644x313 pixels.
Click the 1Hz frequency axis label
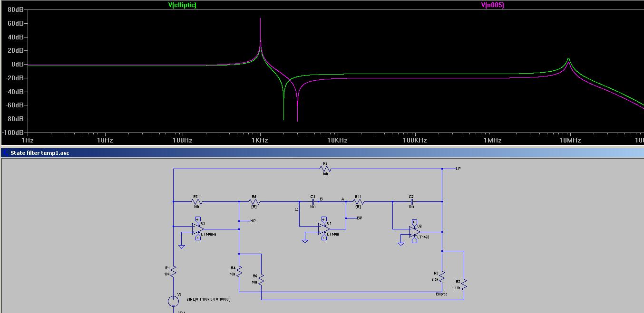point(28,140)
